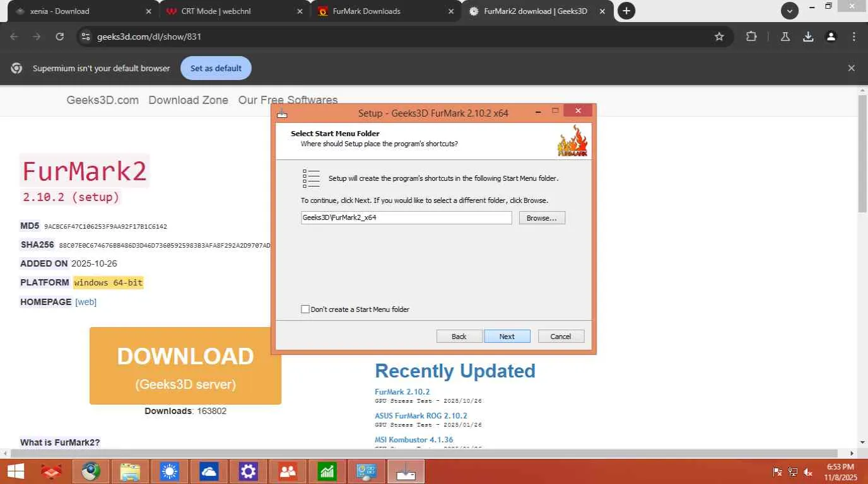Viewport: 868px width, 484px height.
Task: Click the Set as default button
Action: point(216,68)
